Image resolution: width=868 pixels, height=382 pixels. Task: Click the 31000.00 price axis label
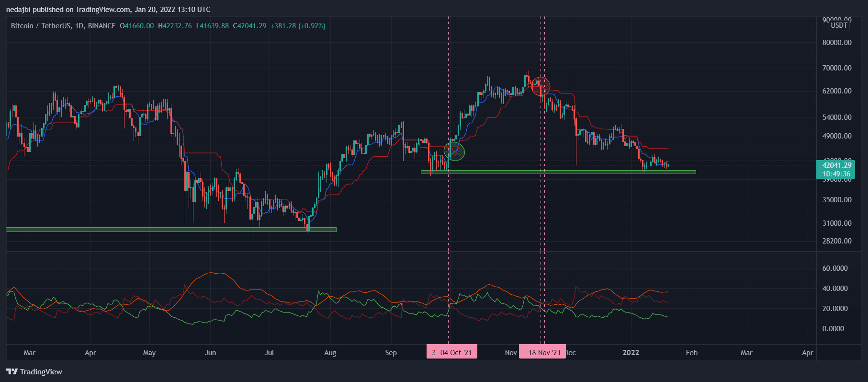coord(837,223)
